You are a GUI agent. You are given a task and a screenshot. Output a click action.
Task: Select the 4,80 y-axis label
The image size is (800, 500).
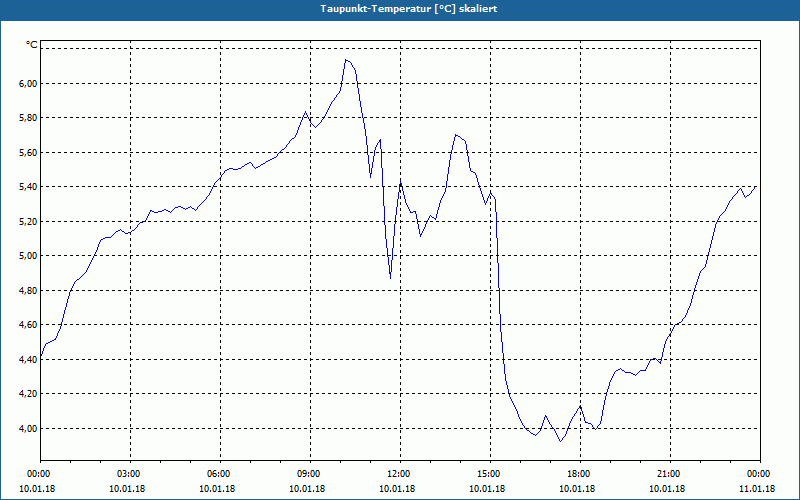(x=28, y=290)
